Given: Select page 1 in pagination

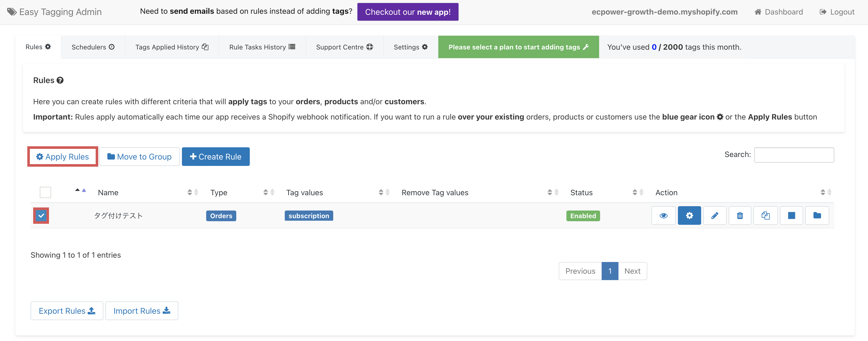Looking at the screenshot, I should 610,271.
